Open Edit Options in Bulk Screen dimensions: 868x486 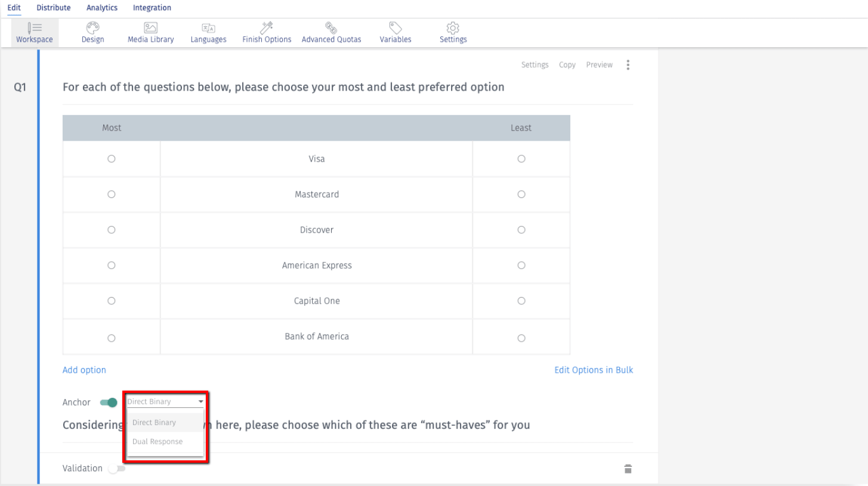pyautogui.click(x=593, y=370)
